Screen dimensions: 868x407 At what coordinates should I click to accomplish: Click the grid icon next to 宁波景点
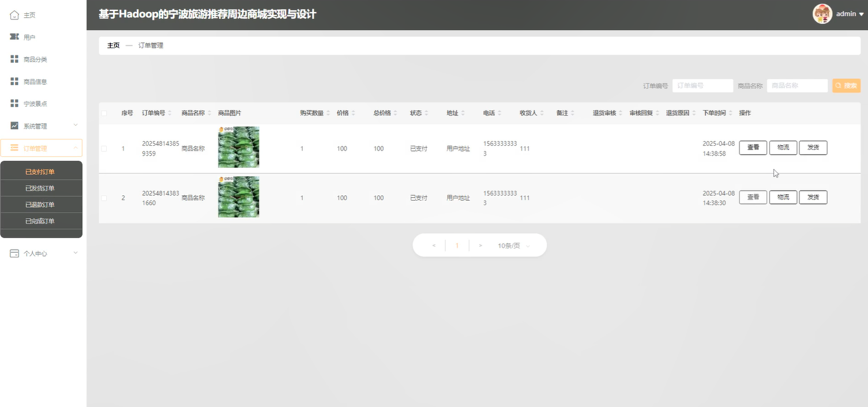coord(14,103)
